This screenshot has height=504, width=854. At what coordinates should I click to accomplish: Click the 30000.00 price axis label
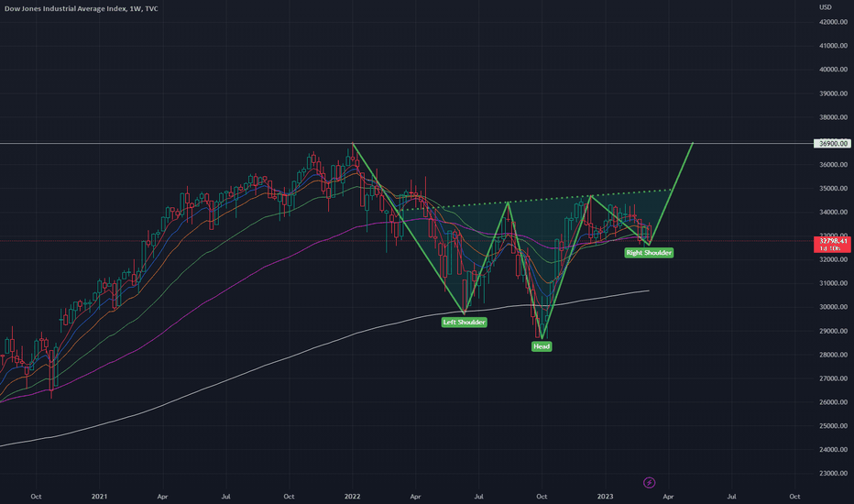click(833, 307)
